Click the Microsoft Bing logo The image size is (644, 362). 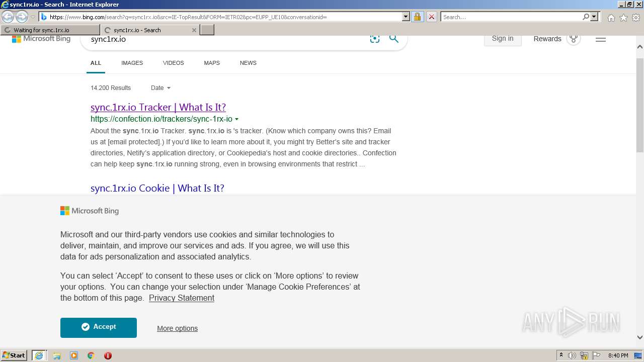[41, 39]
